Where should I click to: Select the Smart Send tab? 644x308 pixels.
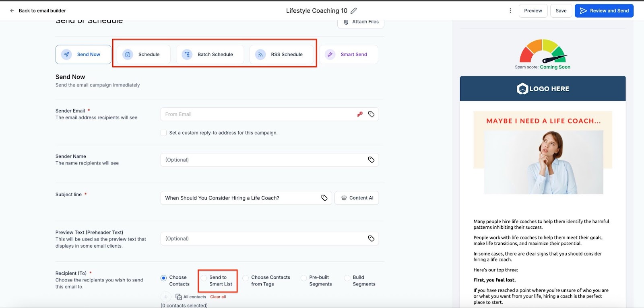tap(348, 55)
